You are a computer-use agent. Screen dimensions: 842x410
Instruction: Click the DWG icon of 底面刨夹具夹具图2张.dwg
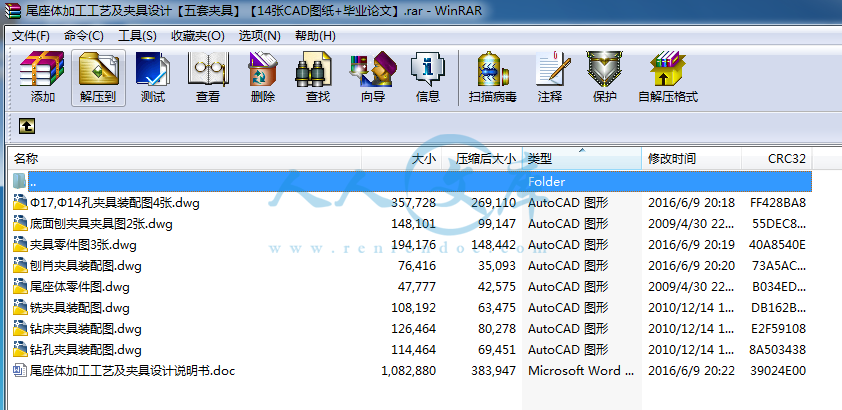coord(20,223)
